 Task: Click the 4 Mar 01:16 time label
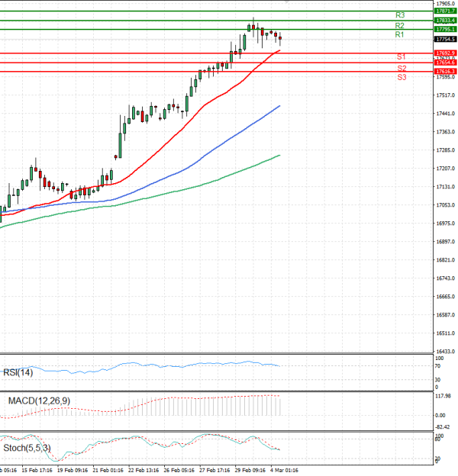click(x=284, y=470)
